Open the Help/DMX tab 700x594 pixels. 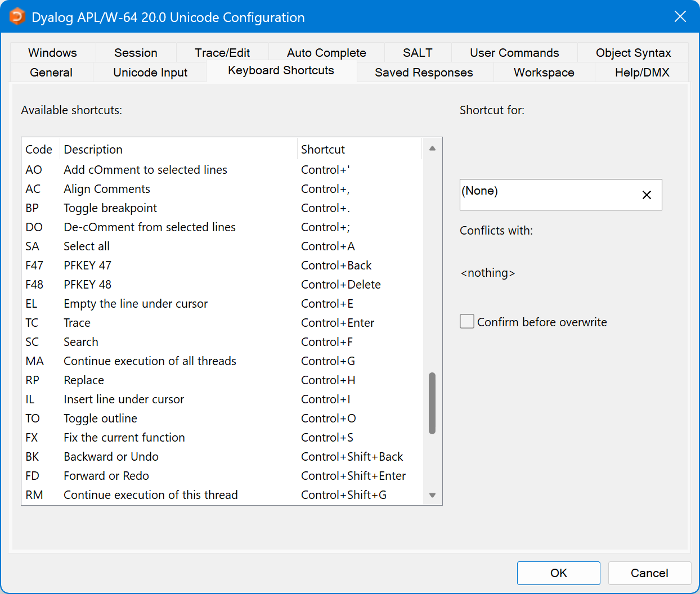tap(642, 73)
